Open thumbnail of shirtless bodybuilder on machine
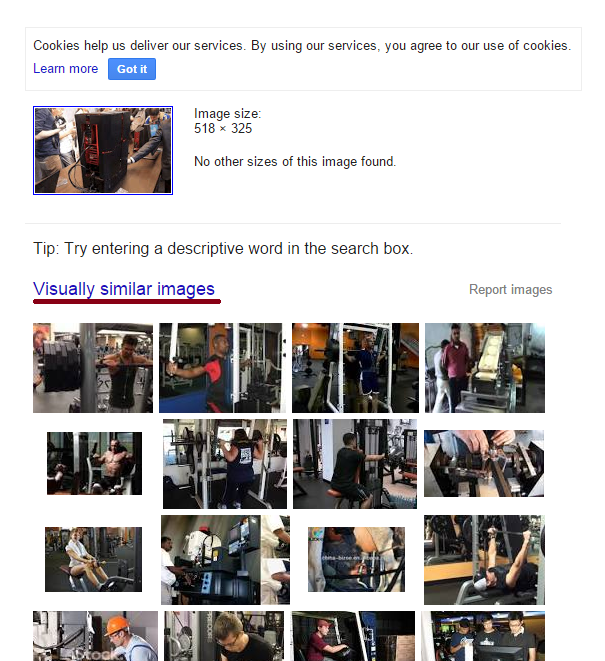The height and width of the screenshot is (661, 605). pos(94,463)
